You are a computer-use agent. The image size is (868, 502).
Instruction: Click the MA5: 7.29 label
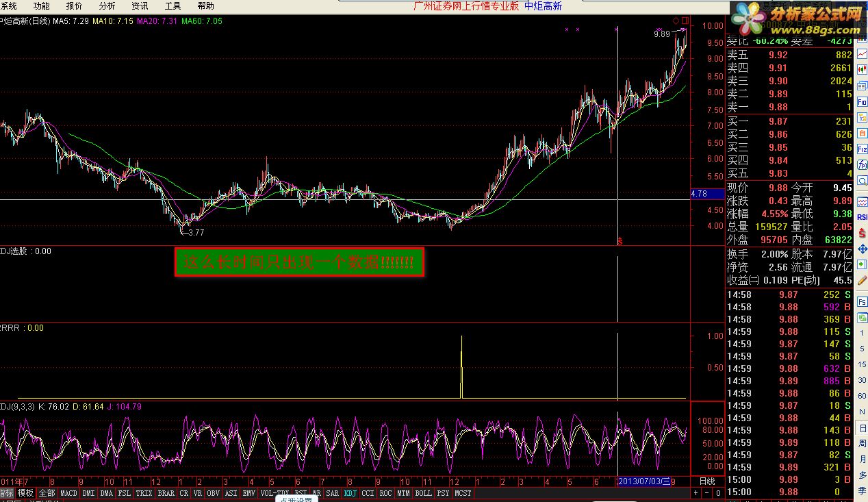pos(71,21)
